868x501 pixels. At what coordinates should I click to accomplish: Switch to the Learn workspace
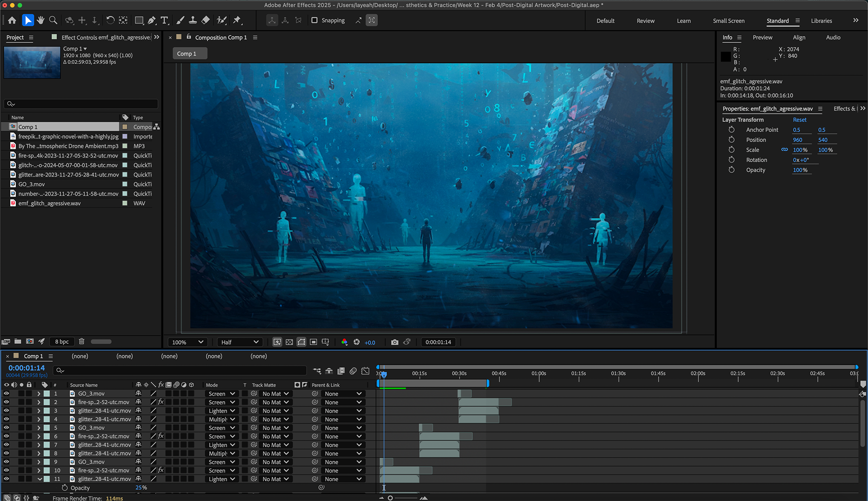coord(684,21)
